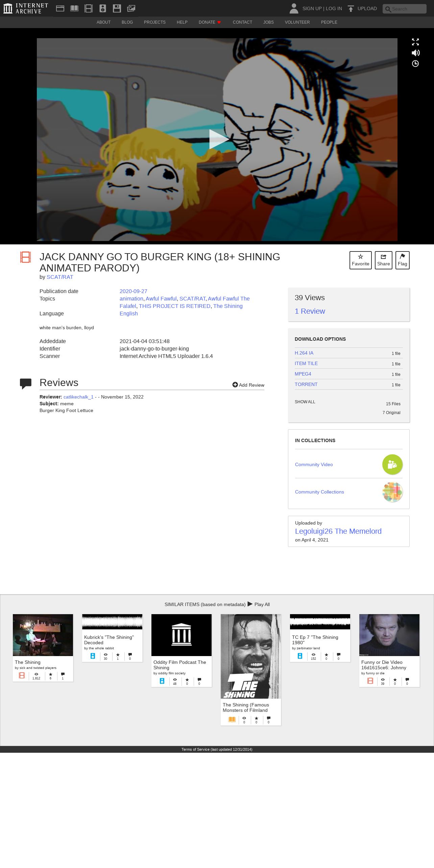Open THIS PROJECT IS RETIRED topic link

pyautogui.click(x=175, y=306)
